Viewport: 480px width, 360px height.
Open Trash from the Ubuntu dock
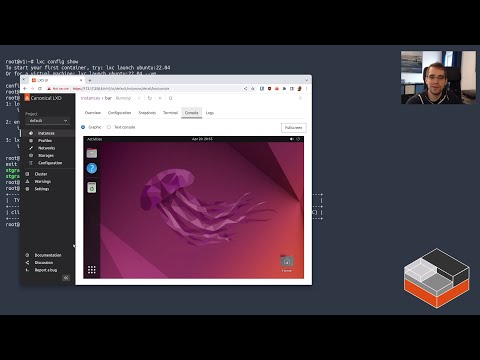coord(92,187)
